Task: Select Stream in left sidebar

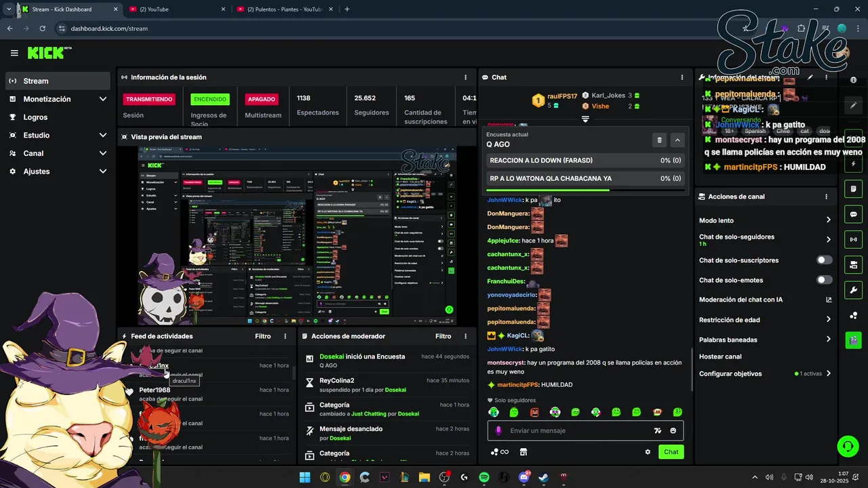Action: pyautogui.click(x=57, y=81)
